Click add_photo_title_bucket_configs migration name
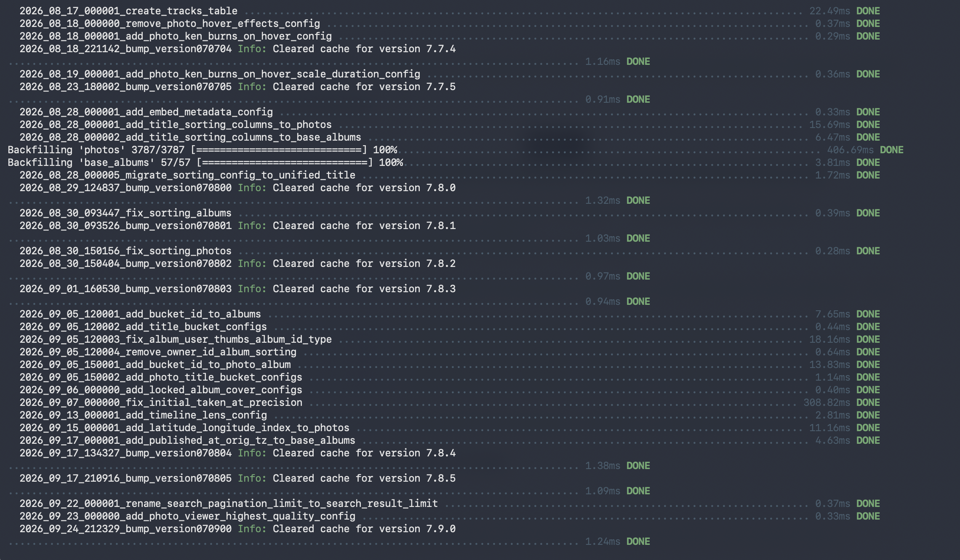960x560 pixels. [x=161, y=377]
